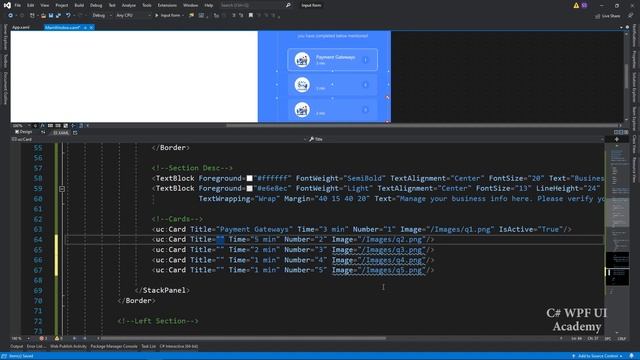Click the "Payment Gateways" title text on line 63
This screenshot has width=640, height=360.
pyautogui.click(x=254, y=229)
